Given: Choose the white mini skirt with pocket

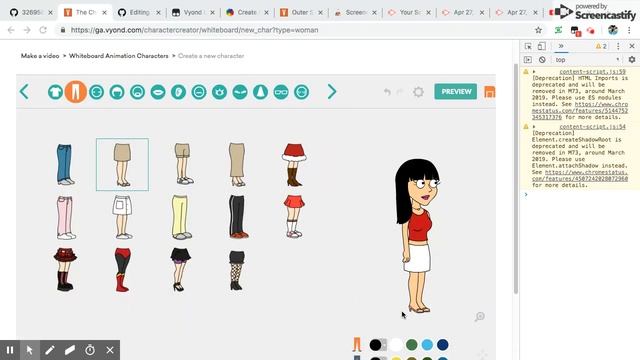Looking at the screenshot, I should (x=122, y=217).
